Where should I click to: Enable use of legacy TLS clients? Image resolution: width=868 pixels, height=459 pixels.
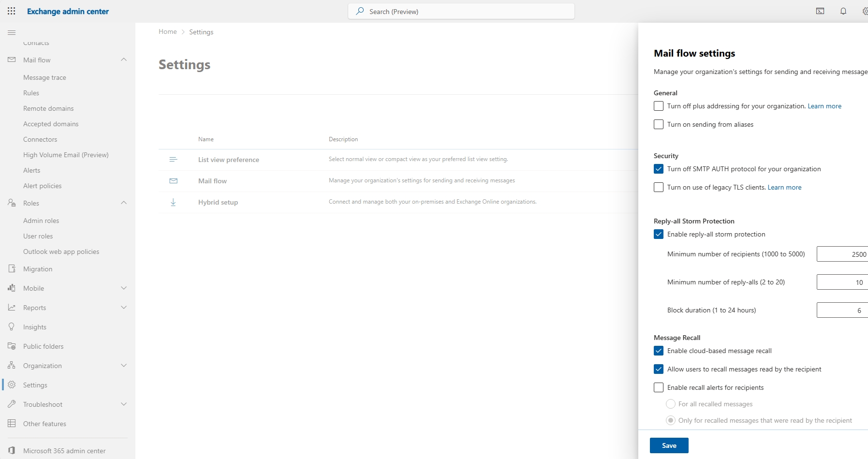click(659, 187)
